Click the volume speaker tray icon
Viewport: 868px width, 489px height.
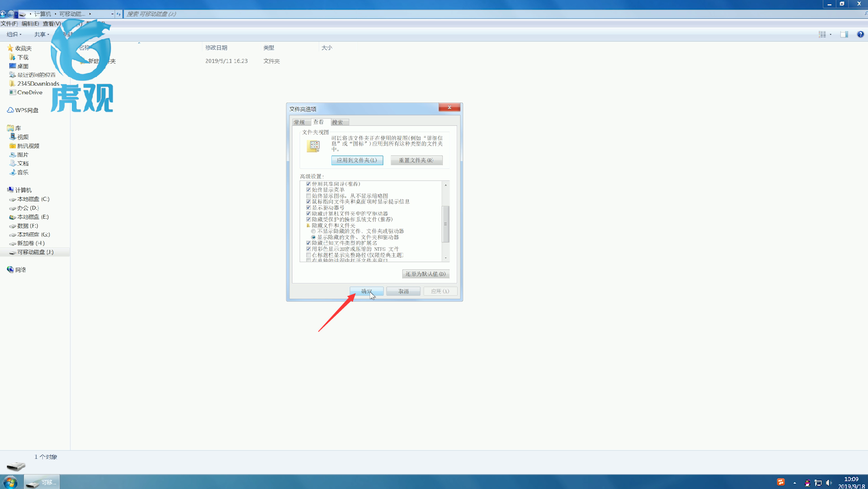829,482
